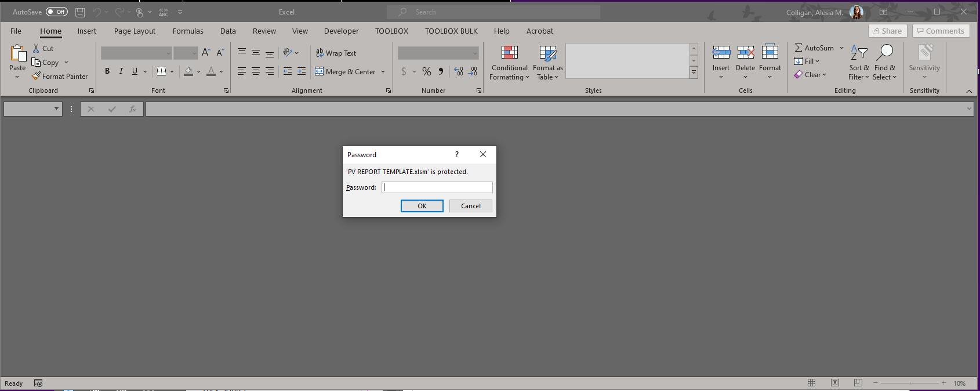
Task: Click the zoom slider in status bar
Action: point(909,383)
